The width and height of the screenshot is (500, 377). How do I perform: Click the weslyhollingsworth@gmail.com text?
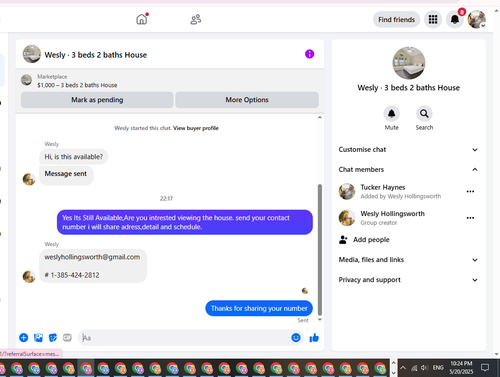(x=92, y=257)
